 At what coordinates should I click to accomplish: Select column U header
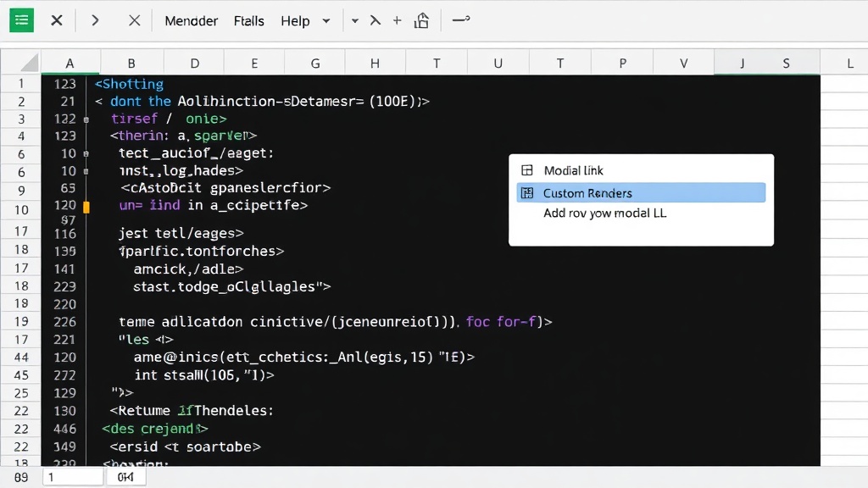coord(498,63)
